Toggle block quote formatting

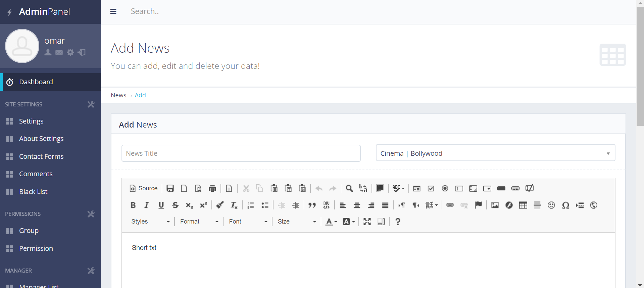312,205
